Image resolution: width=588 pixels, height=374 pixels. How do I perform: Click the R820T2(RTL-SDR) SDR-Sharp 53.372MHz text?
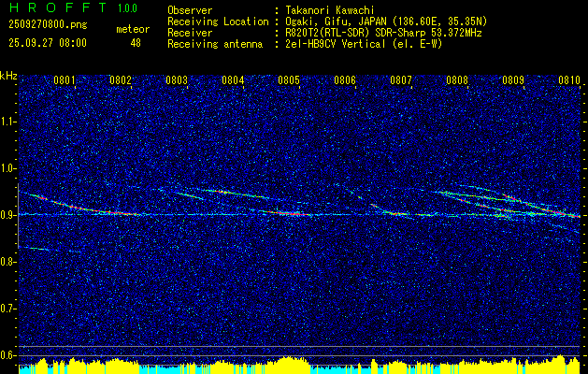point(383,33)
